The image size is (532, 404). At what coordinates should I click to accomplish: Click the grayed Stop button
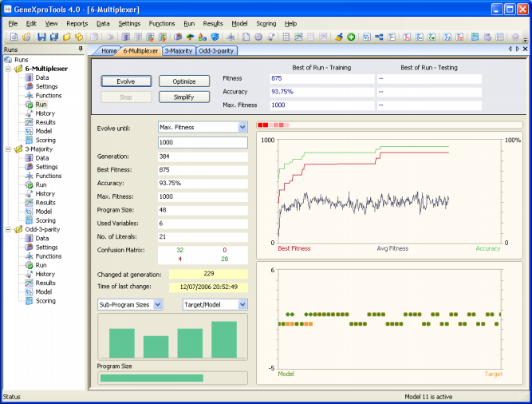click(x=126, y=97)
